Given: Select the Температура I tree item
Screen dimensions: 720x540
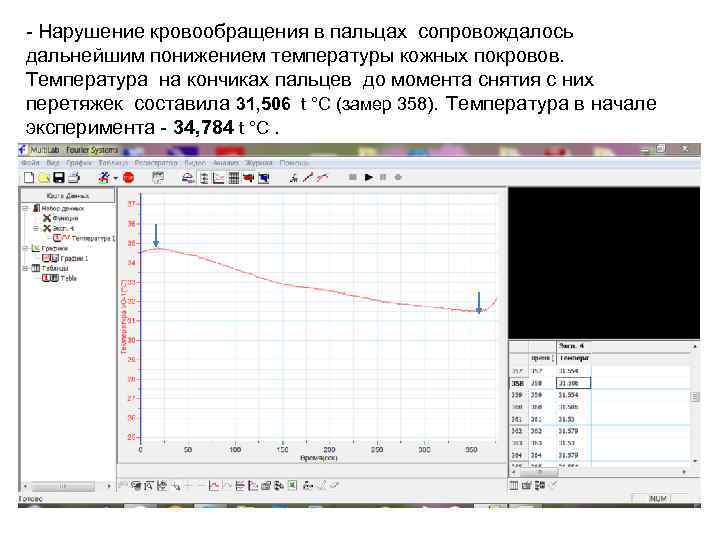Looking at the screenshot, I should 93,238.
